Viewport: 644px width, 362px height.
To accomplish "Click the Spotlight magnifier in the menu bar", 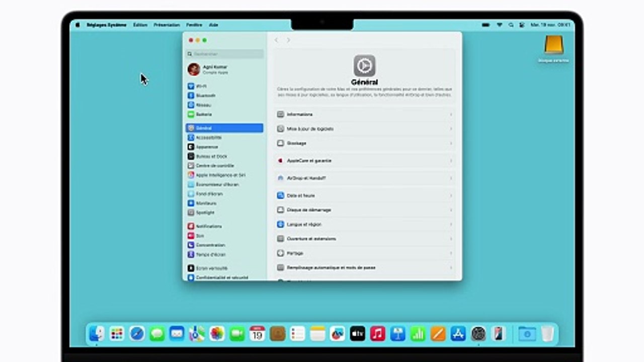I will tap(511, 25).
